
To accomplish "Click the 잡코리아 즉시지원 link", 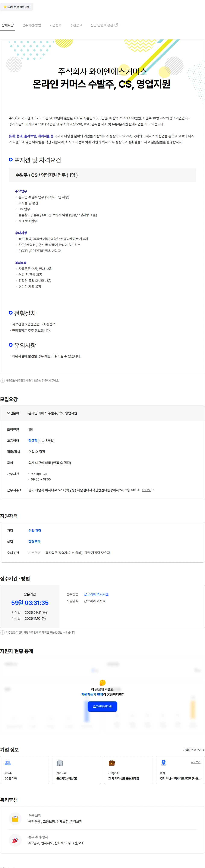I will pyautogui.click(x=96, y=594).
